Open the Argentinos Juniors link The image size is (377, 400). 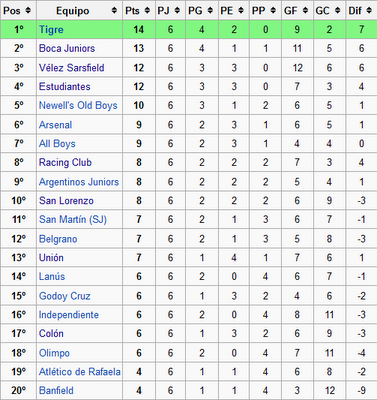[x=79, y=182]
